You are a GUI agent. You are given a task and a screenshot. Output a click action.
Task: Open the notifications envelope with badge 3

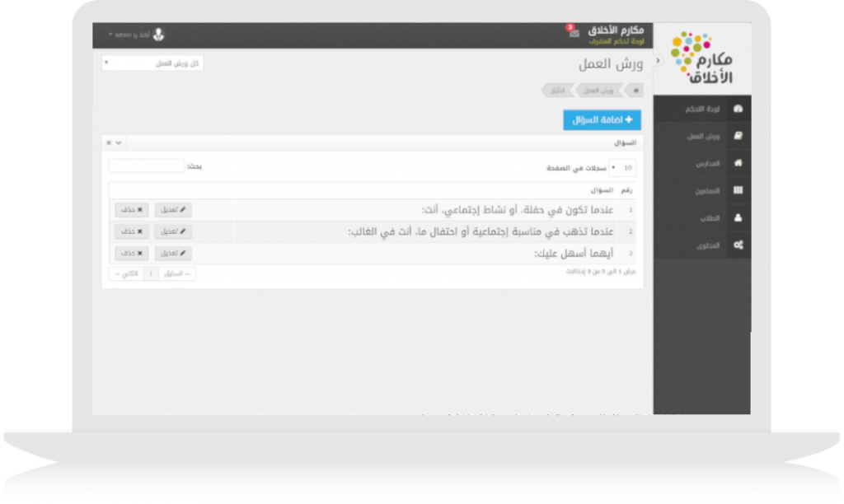pos(573,31)
